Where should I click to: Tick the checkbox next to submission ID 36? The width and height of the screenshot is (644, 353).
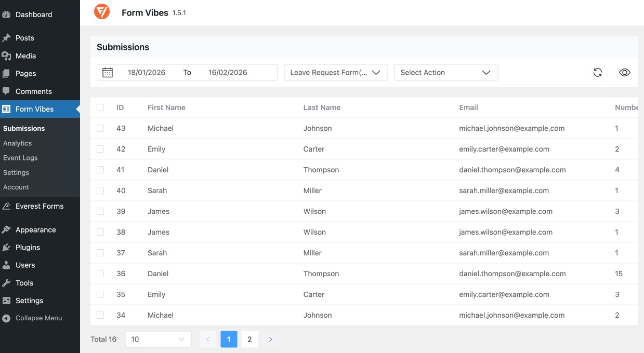(x=100, y=274)
